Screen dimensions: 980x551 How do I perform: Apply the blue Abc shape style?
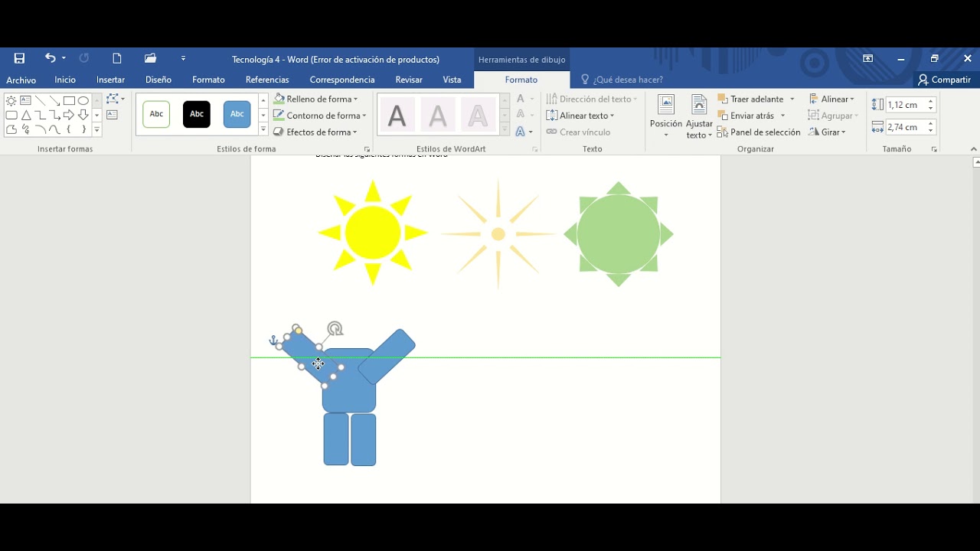pos(237,114)
